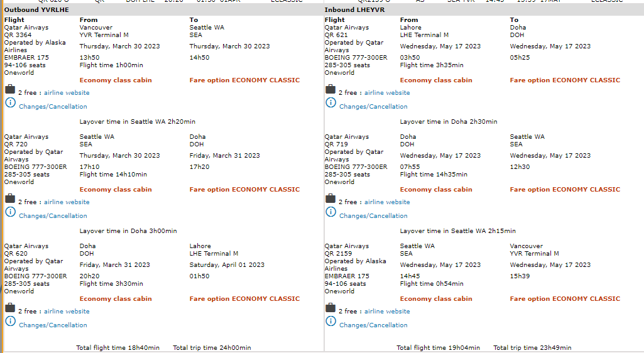The image size is (644, 353).
Task: Open Changes/Cancellation link for flight QR 620
Action: (x=53, y=325)
